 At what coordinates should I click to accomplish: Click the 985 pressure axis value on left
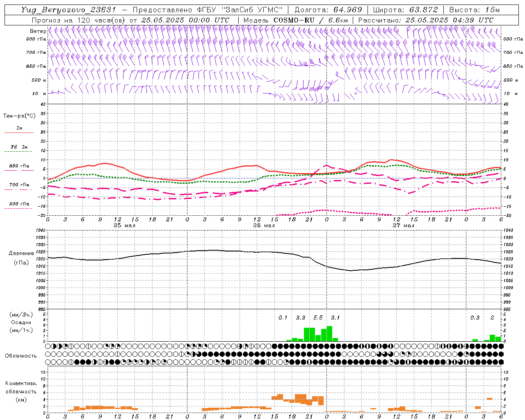[43, 309]
